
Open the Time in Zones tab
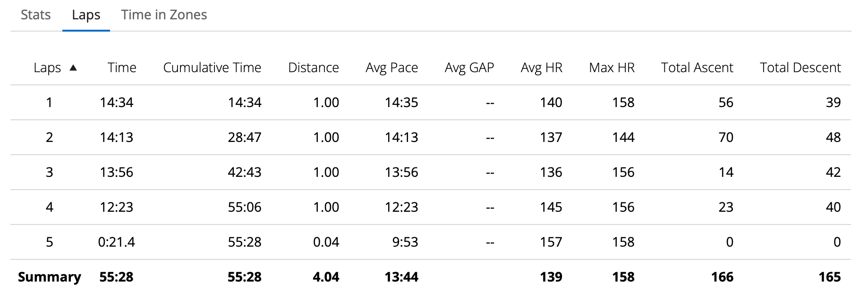164,15
